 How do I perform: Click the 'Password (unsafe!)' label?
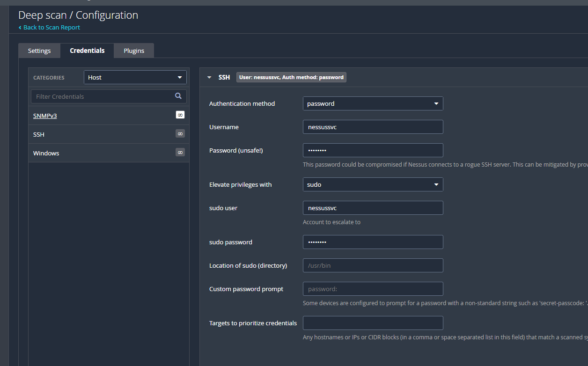click(x=236, y=150)
